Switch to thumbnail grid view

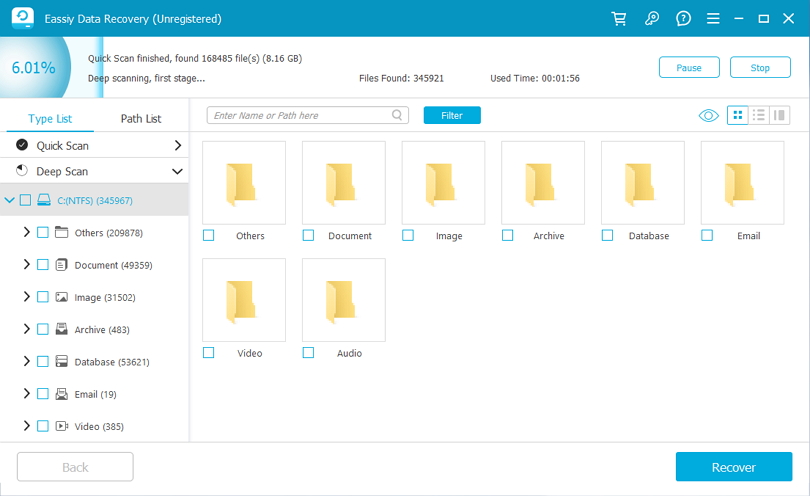[738, 115]
